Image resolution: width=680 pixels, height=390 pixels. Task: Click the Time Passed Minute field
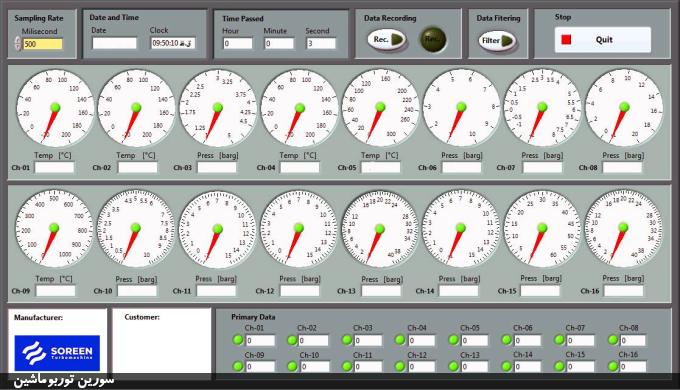point(279,43)
